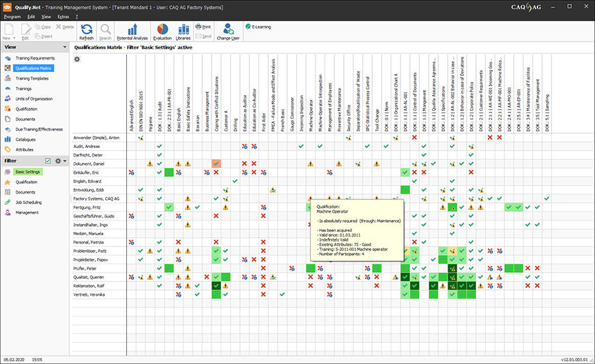Collapse the View panel header arrow
Screen dimensions: 595x364
(65, 47)
